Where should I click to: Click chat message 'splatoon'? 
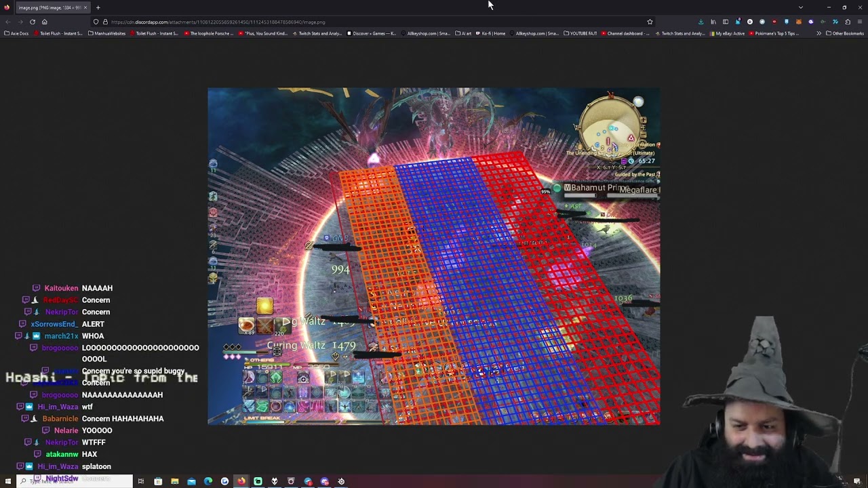(96, 466)
